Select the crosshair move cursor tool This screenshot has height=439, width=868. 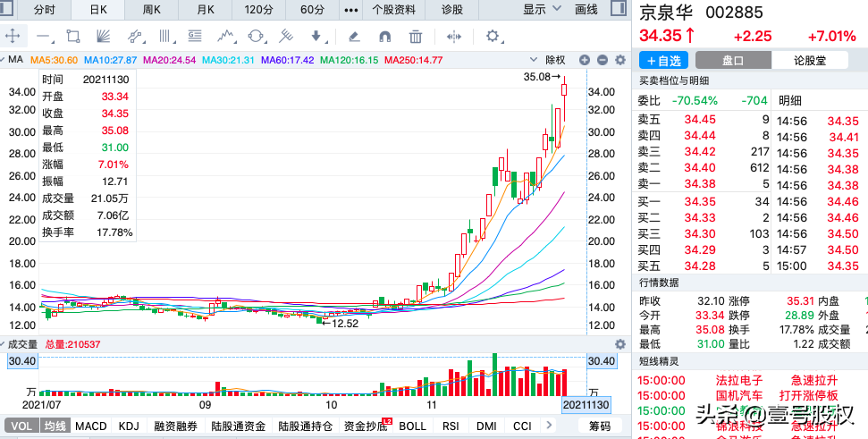point(13,37)
